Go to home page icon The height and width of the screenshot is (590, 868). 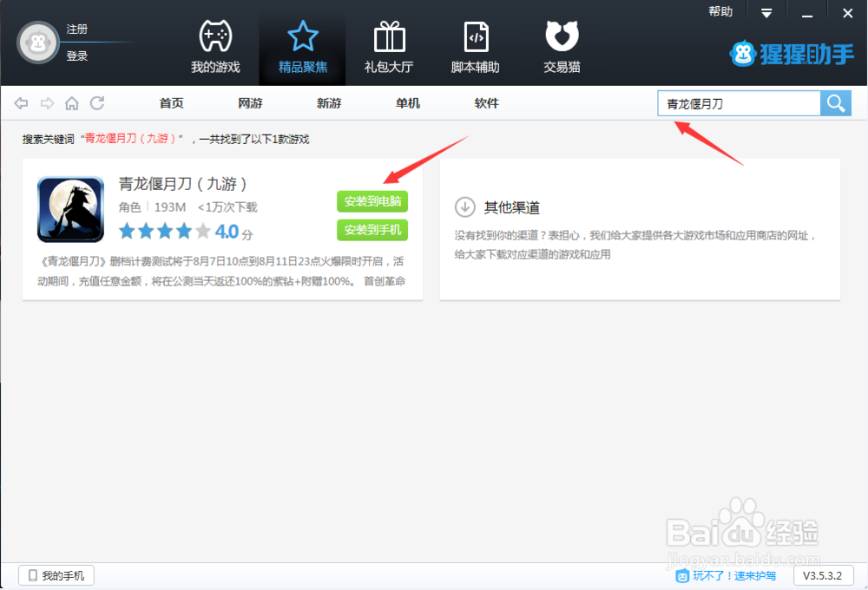coord(72,103)
